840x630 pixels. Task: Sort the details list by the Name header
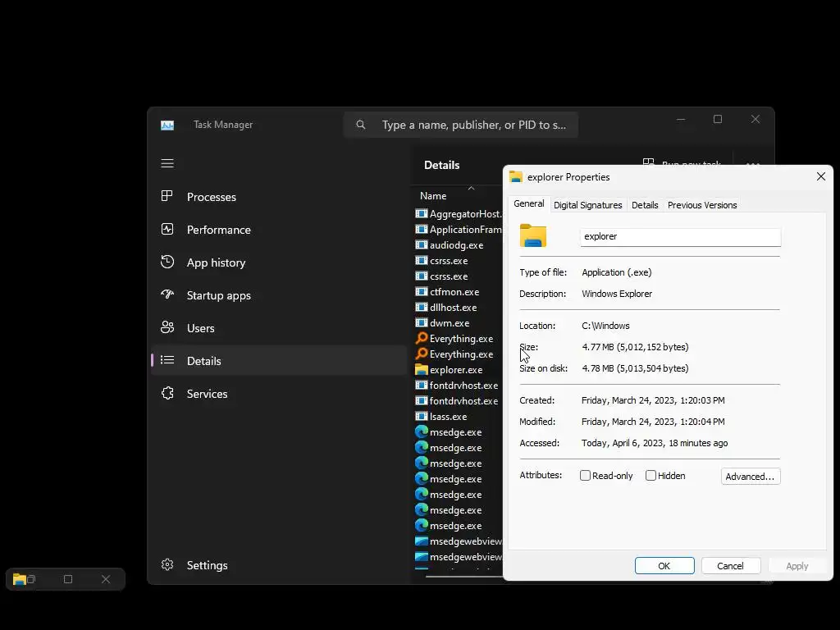click(x=433, y=196)
